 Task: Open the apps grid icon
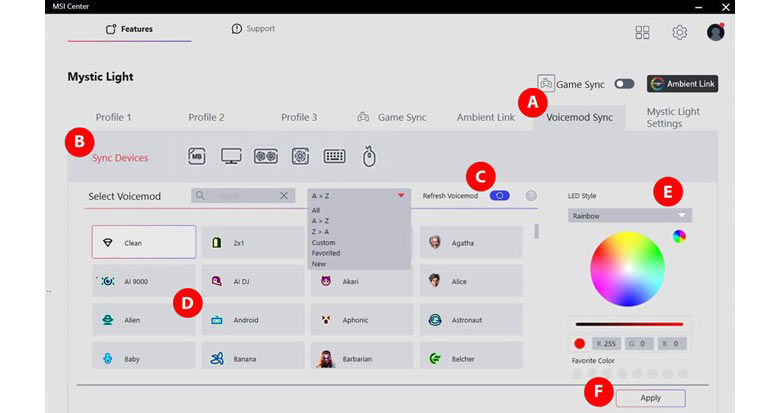(642, 32)
